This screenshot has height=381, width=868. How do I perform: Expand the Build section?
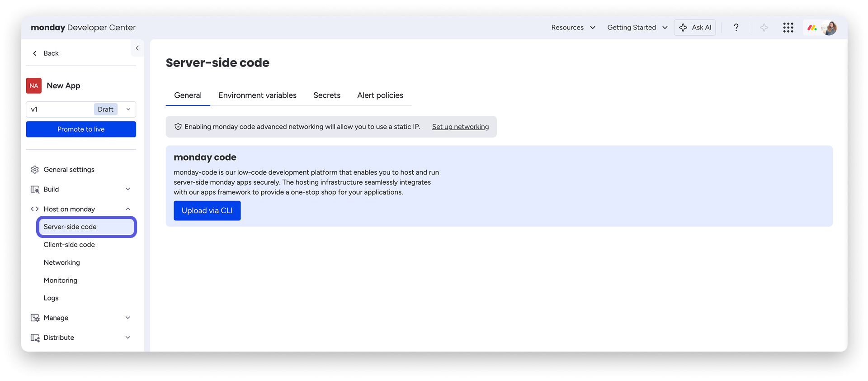click(x=128, y=189)
